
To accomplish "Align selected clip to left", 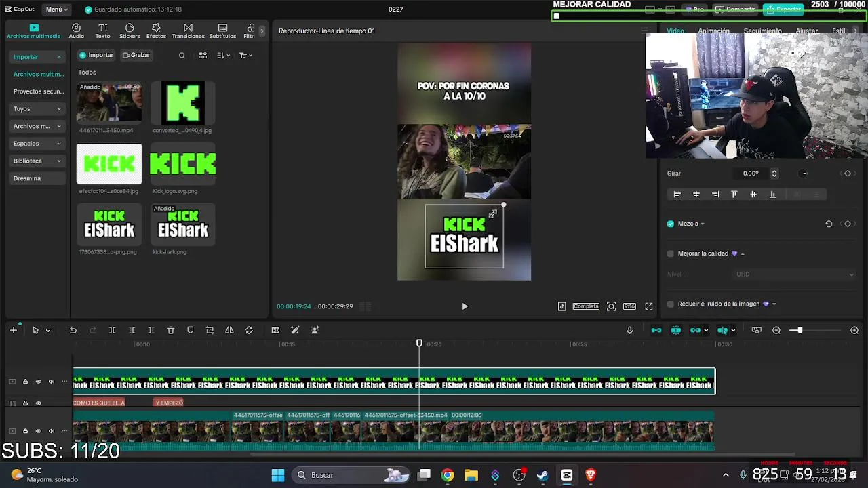I will coord(677,195).
